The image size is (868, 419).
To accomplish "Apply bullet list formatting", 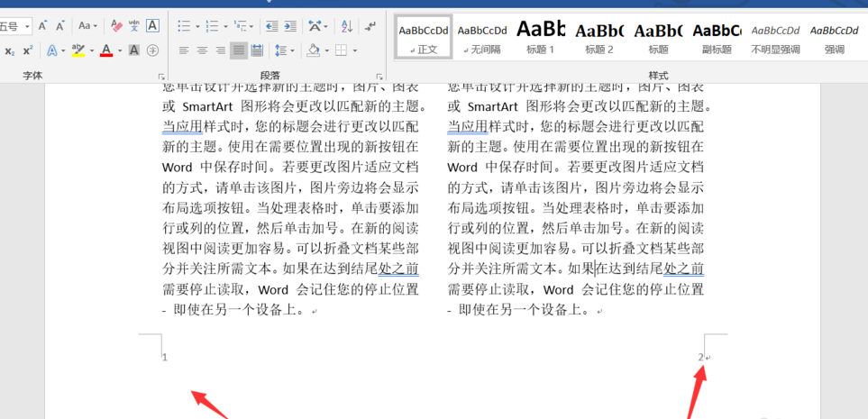I will tap(185, 25).
